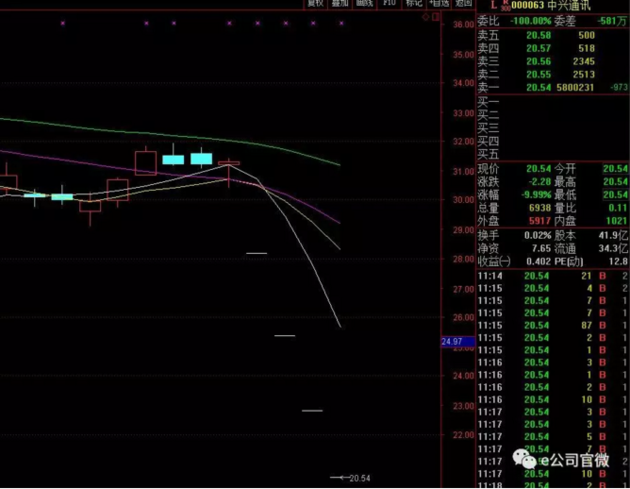Click the red L icon beside stock code
This screenshot has width=630, height=489.
(494, 5)
